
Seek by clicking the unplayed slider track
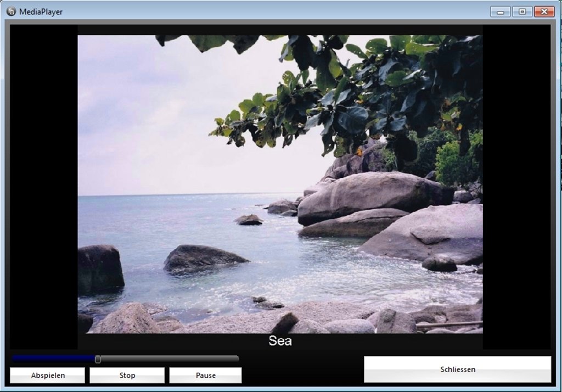click(170, 359)
